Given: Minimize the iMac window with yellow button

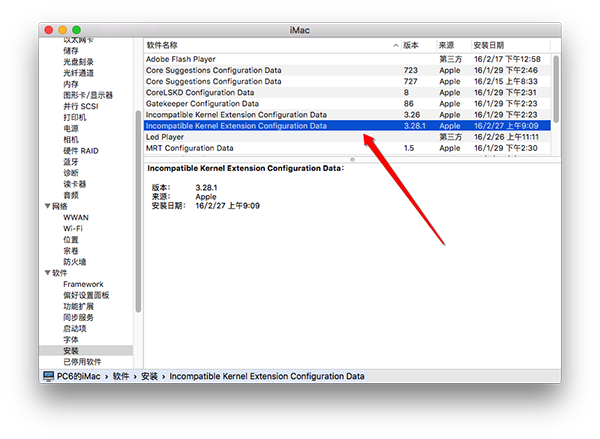Looking at the screenshot, I should [63, 30].
